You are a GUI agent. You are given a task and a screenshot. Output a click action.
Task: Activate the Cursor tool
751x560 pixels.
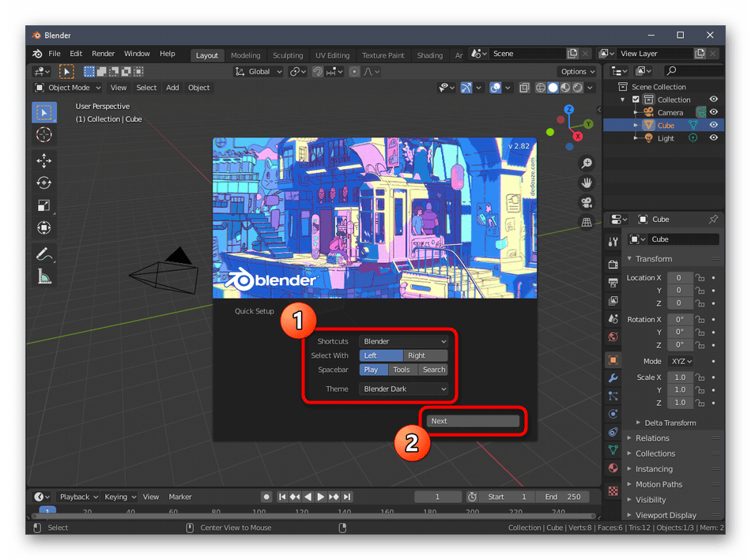44,134
